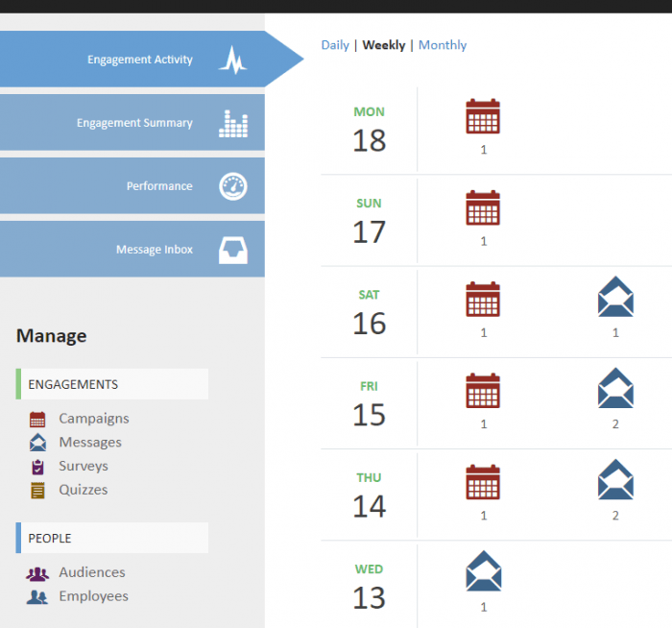Image resolution: width=672 pixels, height=628 pixels.
Task: Open the Message Inbox
Action: coord(132,249)
